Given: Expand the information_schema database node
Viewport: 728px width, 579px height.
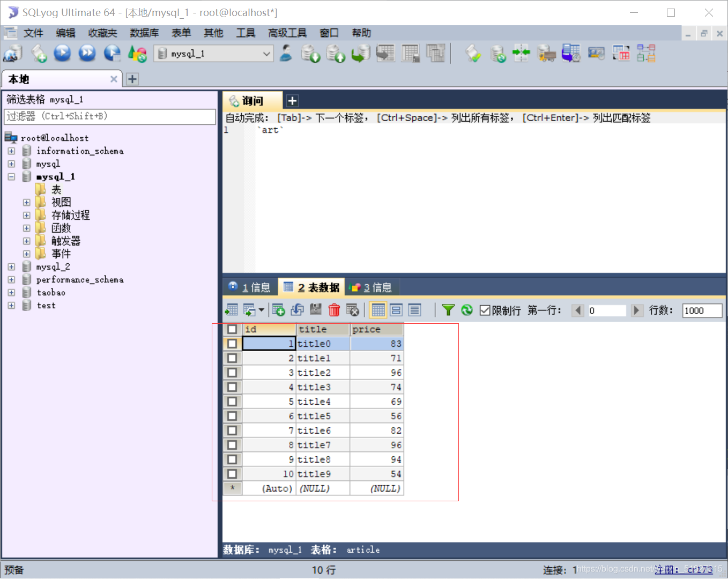Looking at the screenshot, I should coord(11,151).
